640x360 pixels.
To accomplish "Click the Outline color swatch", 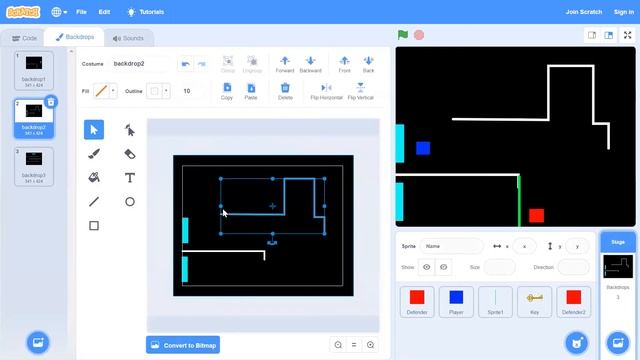I will (154, 91).
